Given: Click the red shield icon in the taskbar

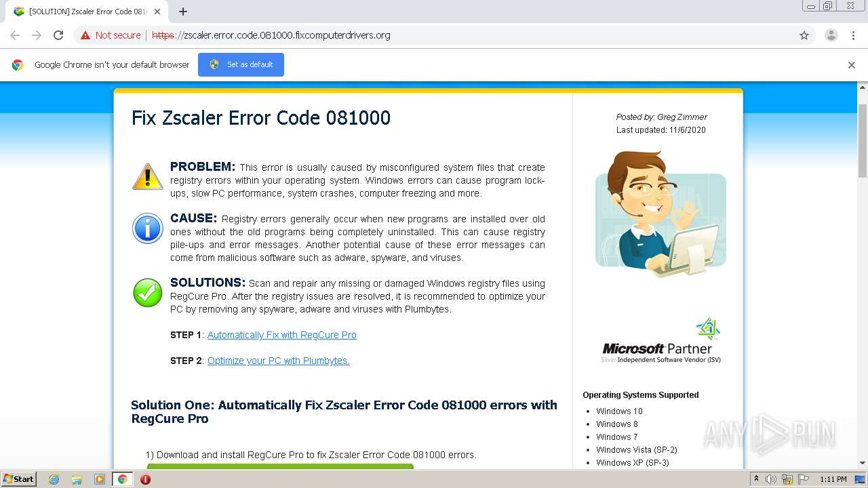Looking at the screenshot, I should [x=145, y=479].
